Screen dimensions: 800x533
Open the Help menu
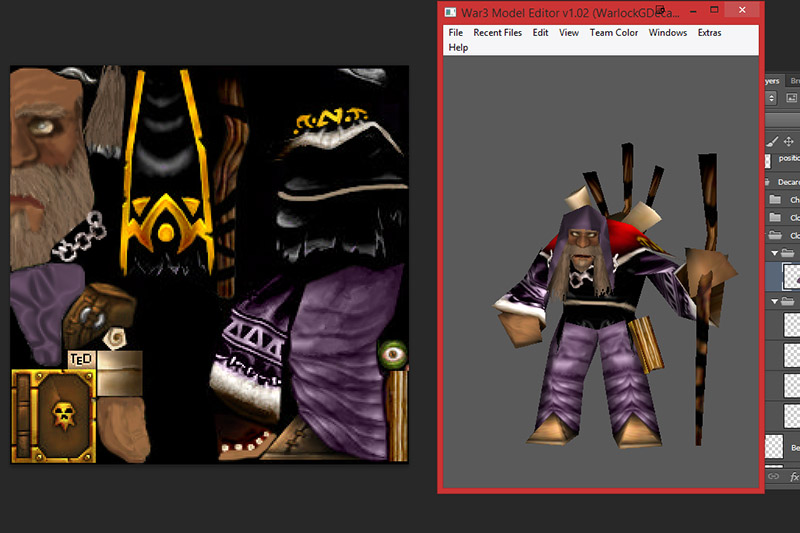coord(458,47)
